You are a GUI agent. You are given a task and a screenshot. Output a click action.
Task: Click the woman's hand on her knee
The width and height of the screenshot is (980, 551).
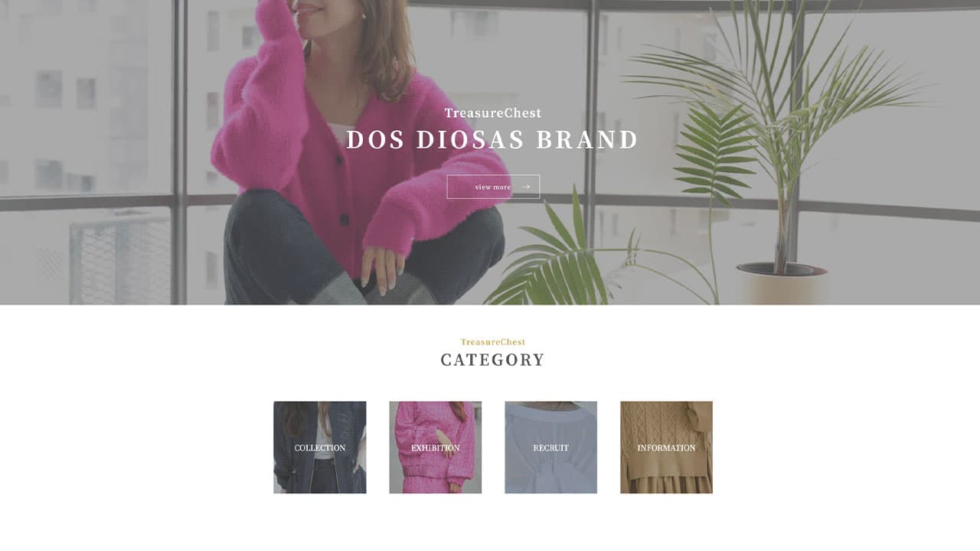[x=383, y=268]
